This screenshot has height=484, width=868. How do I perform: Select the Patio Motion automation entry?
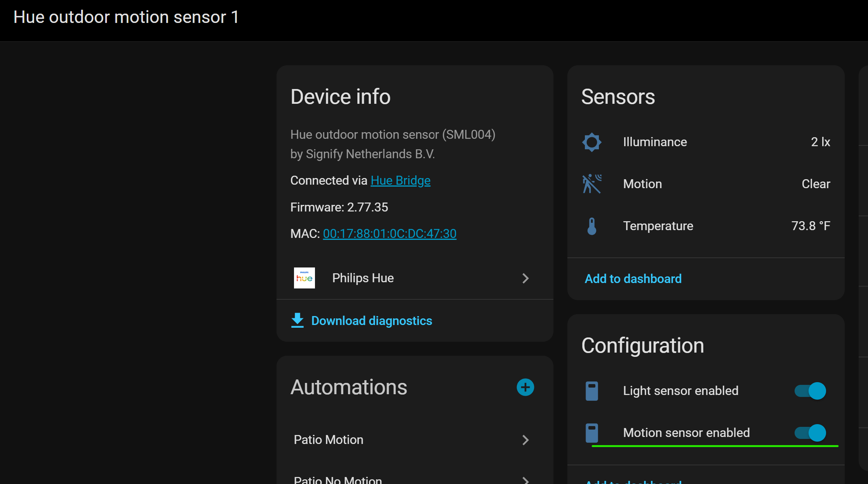coord(329,440)
